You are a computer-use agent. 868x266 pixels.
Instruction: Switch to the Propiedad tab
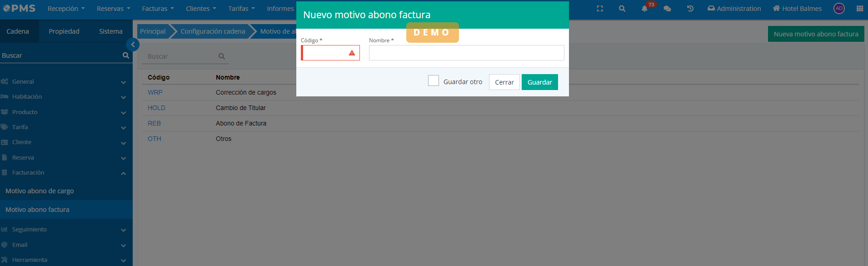[64, 31]
